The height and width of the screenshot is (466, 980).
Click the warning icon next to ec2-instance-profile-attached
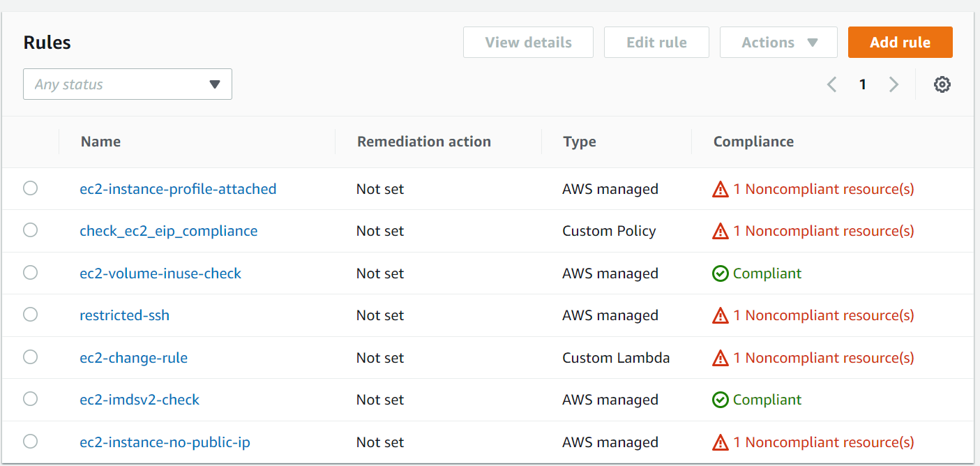(x=720, y=188)
